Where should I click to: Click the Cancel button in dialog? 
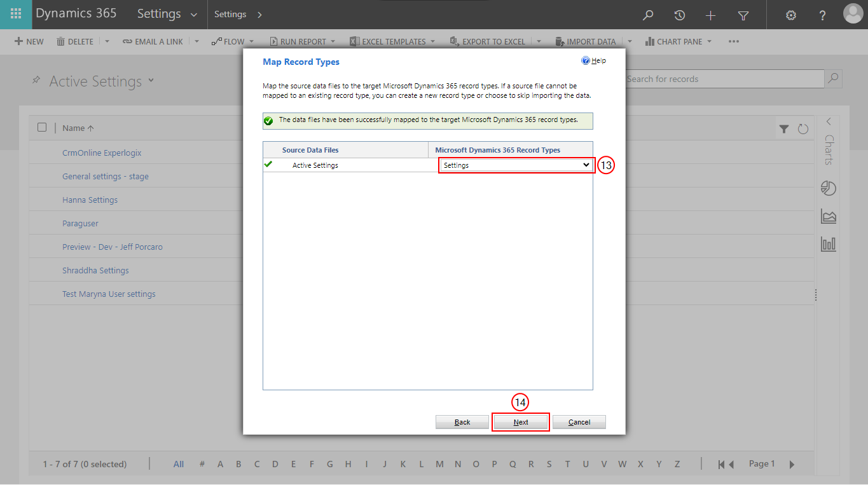click(579, 422)
